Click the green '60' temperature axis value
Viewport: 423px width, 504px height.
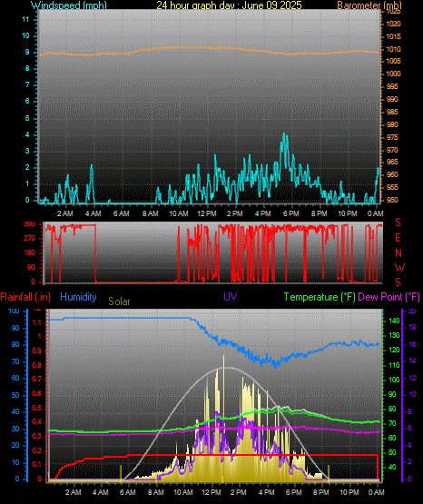(x=392, y=438)
